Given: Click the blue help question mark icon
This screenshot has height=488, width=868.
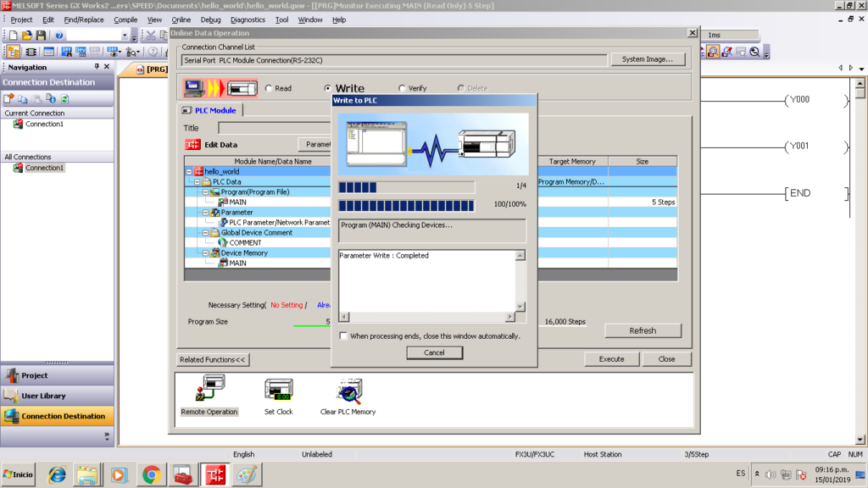Looking at the screenshot, I should coord(59,36).
